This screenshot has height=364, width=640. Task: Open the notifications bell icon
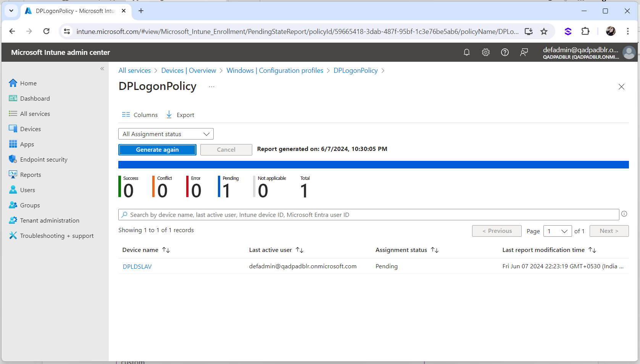tap(466, 52)
